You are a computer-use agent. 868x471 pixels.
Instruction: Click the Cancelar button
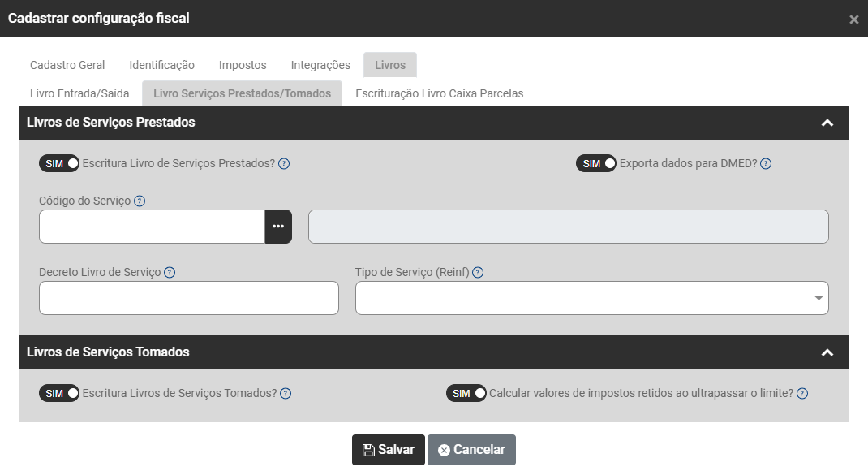(471, 450)
